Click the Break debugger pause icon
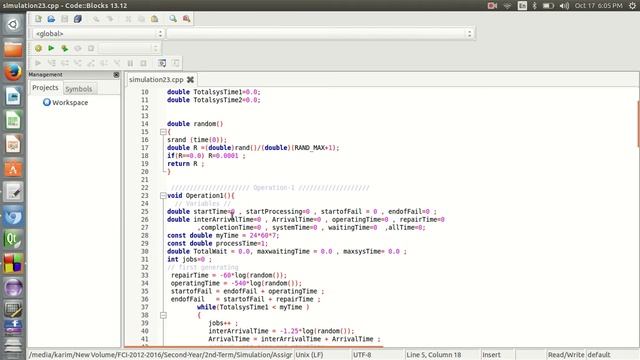Viewport: 640px width, 360px height. point(130,63)
